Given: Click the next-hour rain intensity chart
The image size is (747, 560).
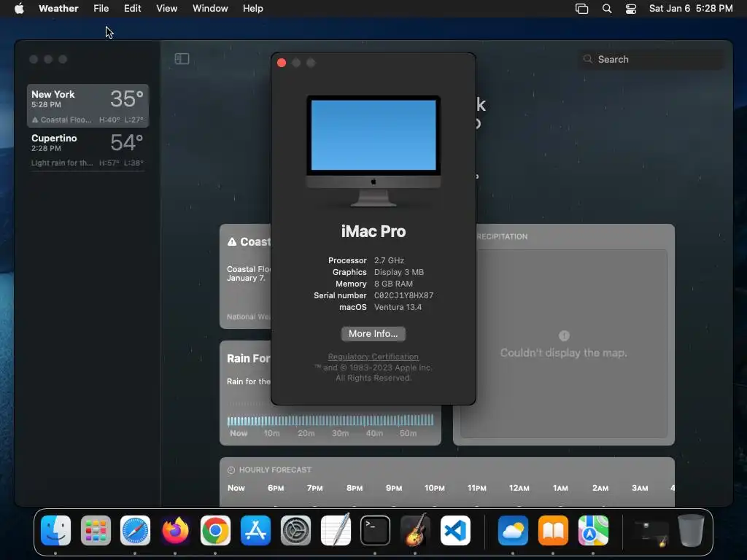Looking at the screenshot, I should pyautogui.click(x=330, y=420).
